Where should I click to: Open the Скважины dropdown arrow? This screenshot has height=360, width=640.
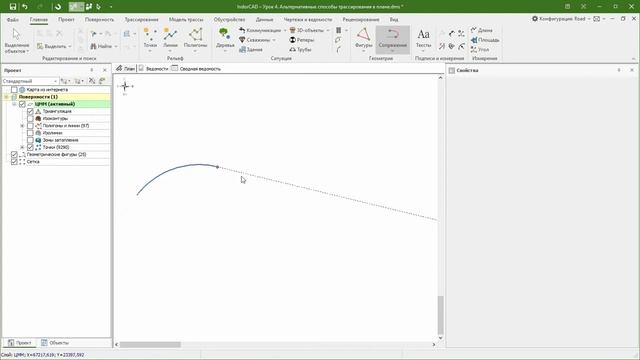click(274, 40)
